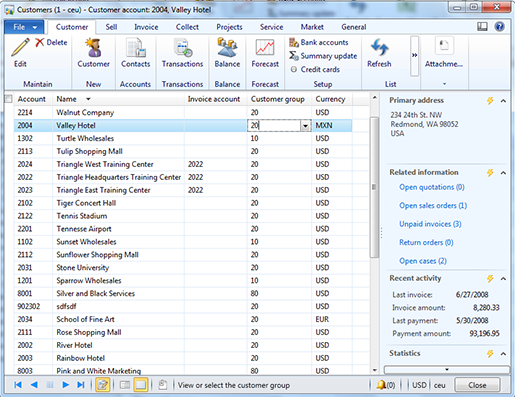
Task: Switch to the Invoice tab
Action: (146, 27)
